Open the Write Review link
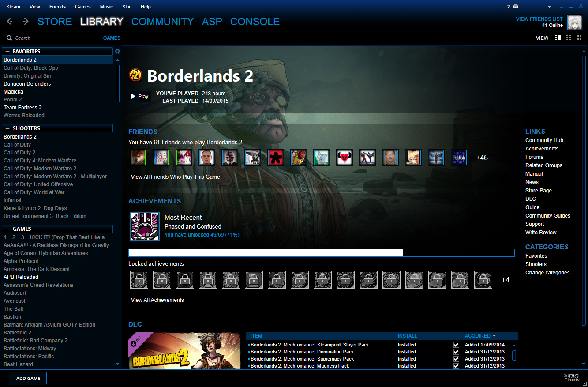The height and width of the screenshot is (387, 588). [x=541, y=233]
